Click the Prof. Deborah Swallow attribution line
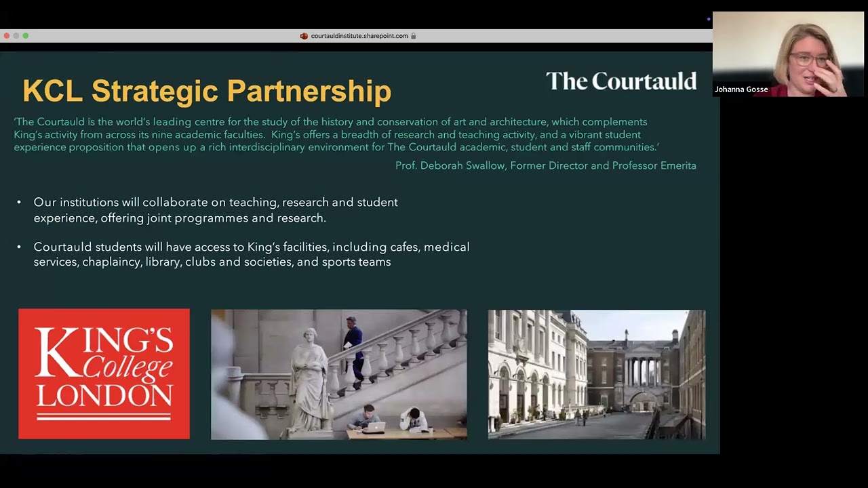This screenshot has width=868, height=488. coord(546,165)
